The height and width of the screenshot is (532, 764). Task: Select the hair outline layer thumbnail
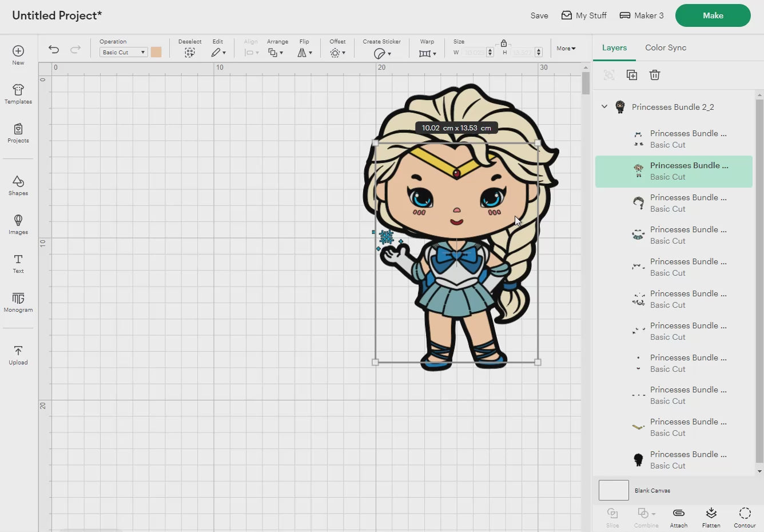638,203
